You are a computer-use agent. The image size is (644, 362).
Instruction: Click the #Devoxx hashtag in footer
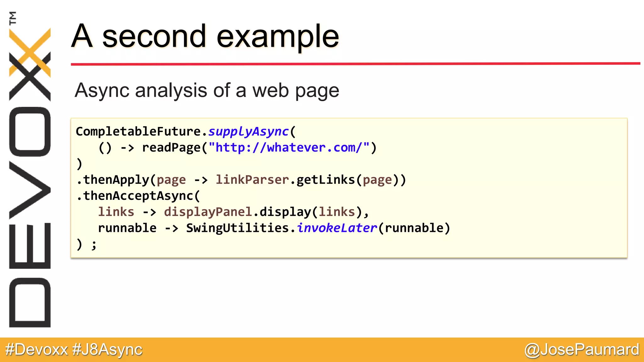pyautogui.click(x=36, y=349)
